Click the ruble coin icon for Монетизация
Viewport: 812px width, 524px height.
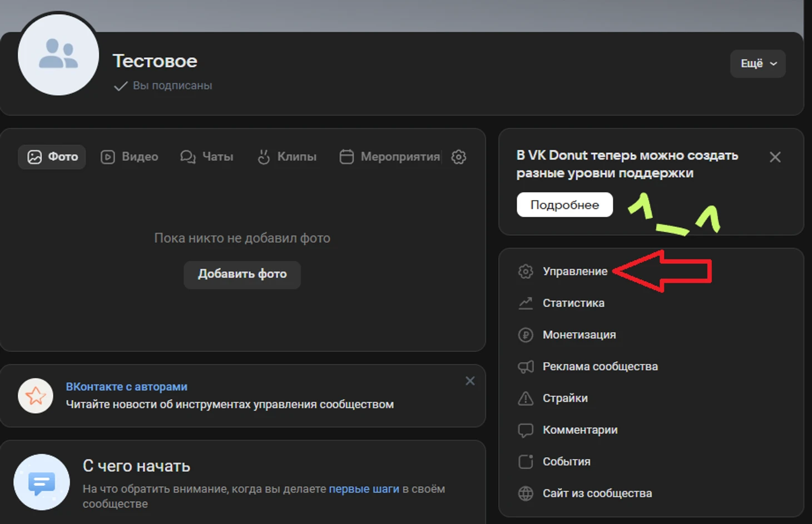[526, 335]
